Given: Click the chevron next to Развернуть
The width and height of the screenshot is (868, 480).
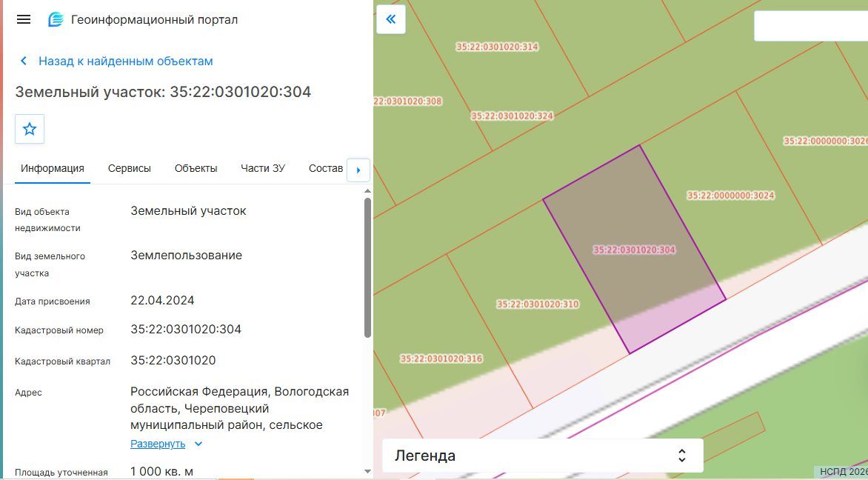Looking at the screenshot, I should pyautogui.click(x=198, y=444).
